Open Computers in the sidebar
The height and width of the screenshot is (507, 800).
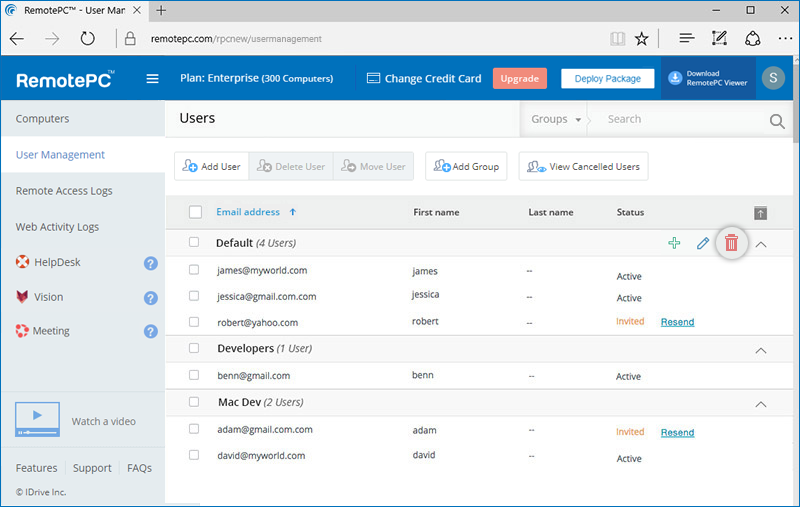[42, 119]
